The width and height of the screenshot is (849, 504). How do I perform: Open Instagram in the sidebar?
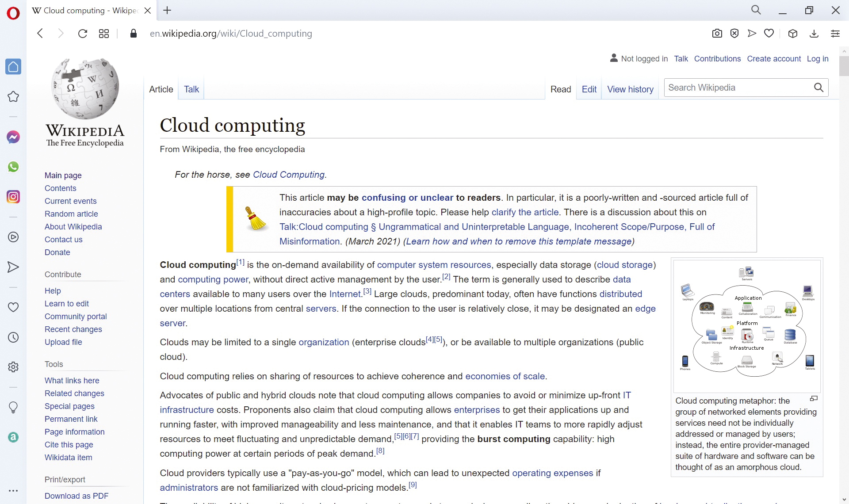click(13, 197)
